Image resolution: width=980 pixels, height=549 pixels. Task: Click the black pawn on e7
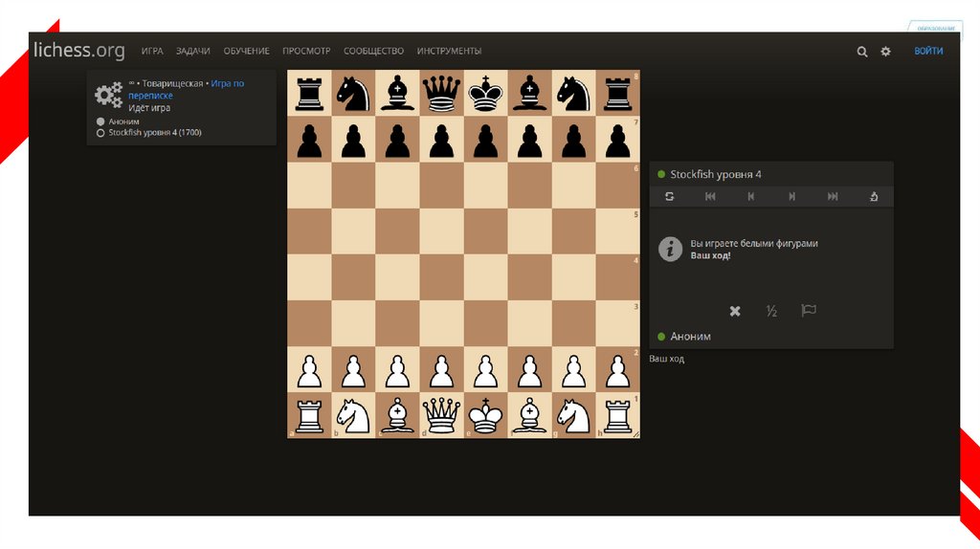coord(485,140)
